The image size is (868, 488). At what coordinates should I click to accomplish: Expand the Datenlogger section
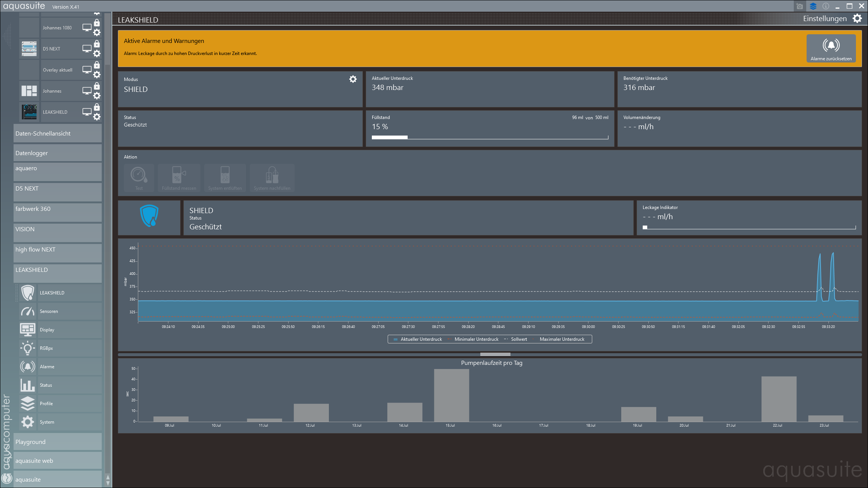point(58,153)
